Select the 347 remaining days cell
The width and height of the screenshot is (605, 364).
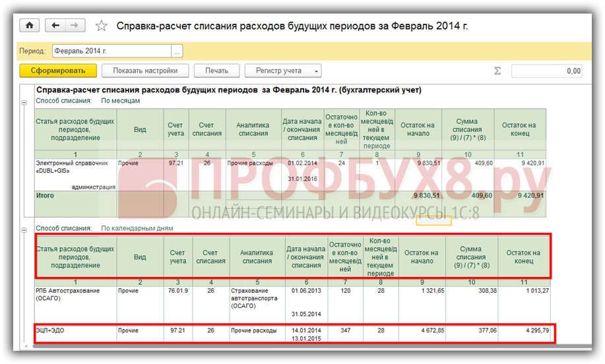pyautogui.click(x=345, y=330)
